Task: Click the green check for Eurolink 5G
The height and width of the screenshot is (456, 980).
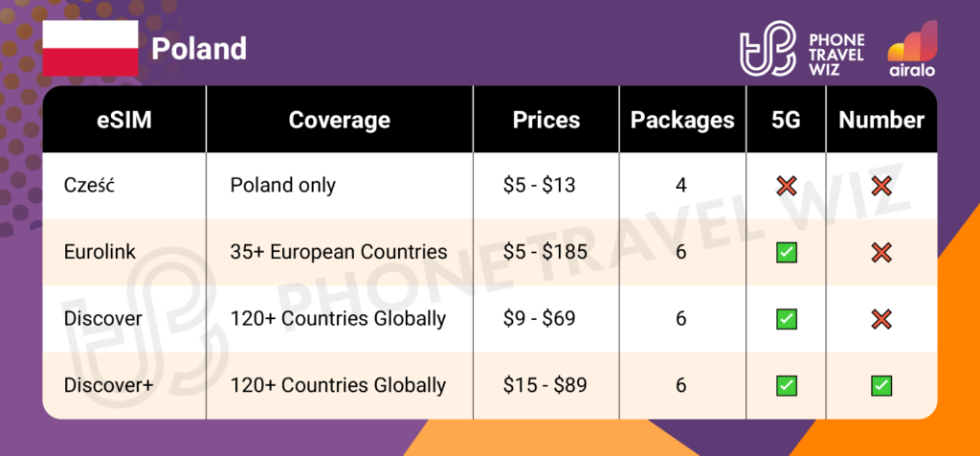Action: [787, 252]
